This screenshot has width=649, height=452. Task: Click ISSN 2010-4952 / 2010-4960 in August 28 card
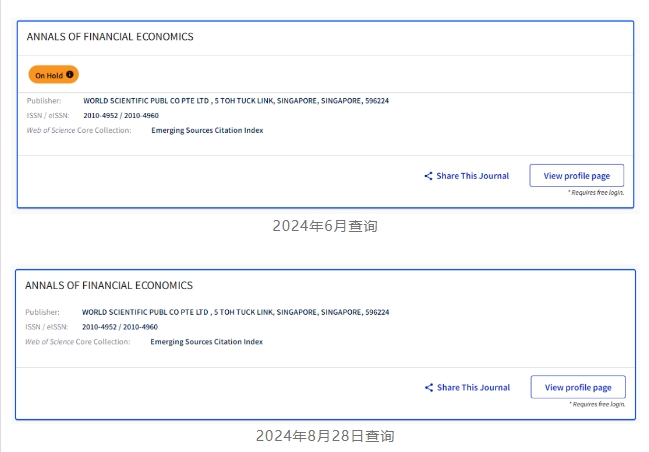click(120, 327)
